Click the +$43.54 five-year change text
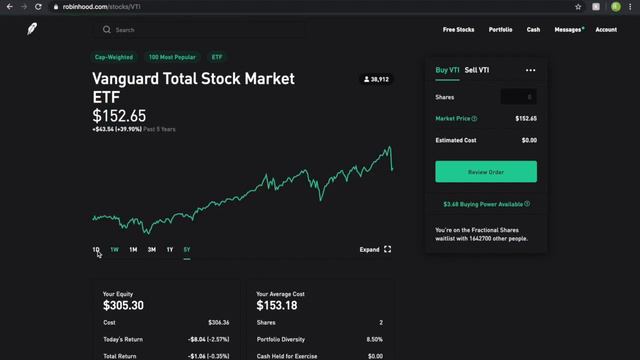640x360 pixels. pyautogui.click(x=117, y=129)
